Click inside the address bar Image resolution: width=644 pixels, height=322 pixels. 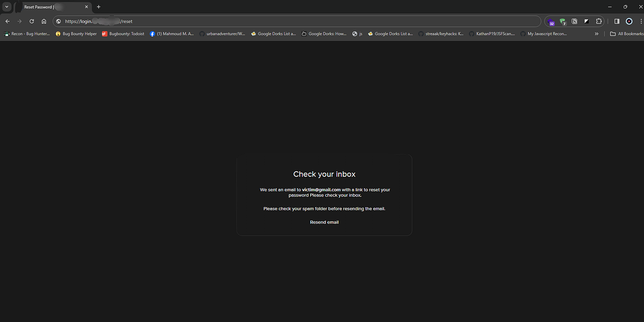pyautogui.click(x=285, y=21)
